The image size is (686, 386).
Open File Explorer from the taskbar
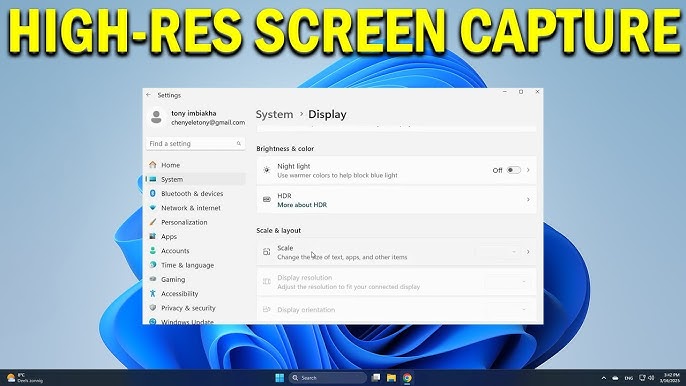coord(391,378)
